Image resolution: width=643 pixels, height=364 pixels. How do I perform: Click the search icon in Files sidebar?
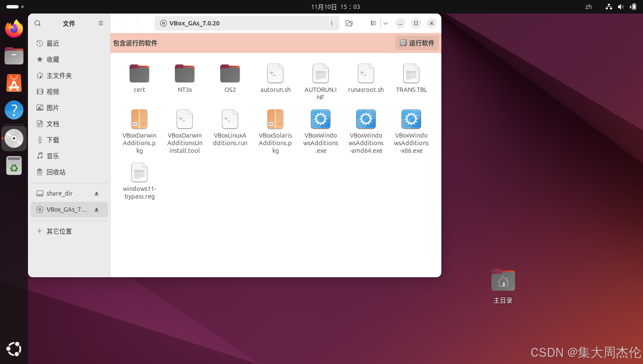(x=38, y=23)
